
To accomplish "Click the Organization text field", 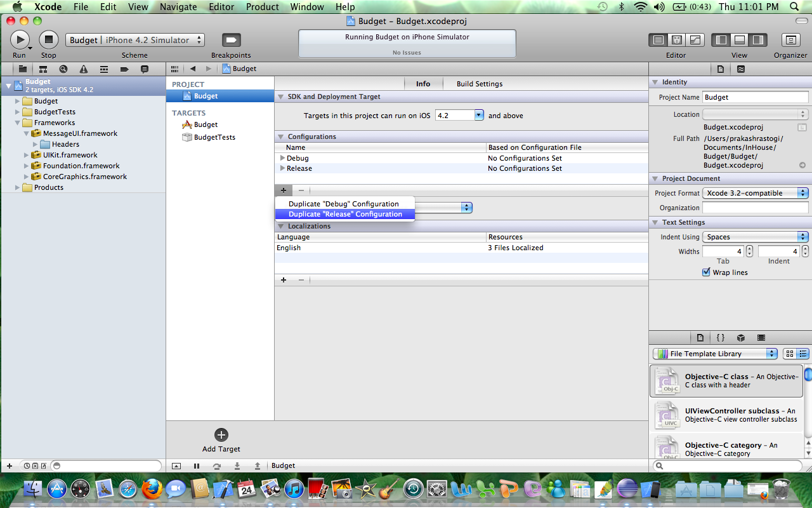I will point(756,208).
